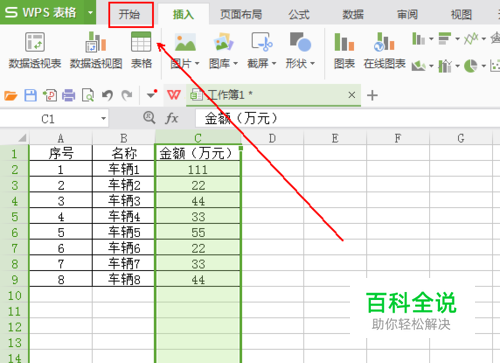Switch to the 开始 tab
Screen dimensions: 500x363
pyautogui.click(x=130, y=15)
